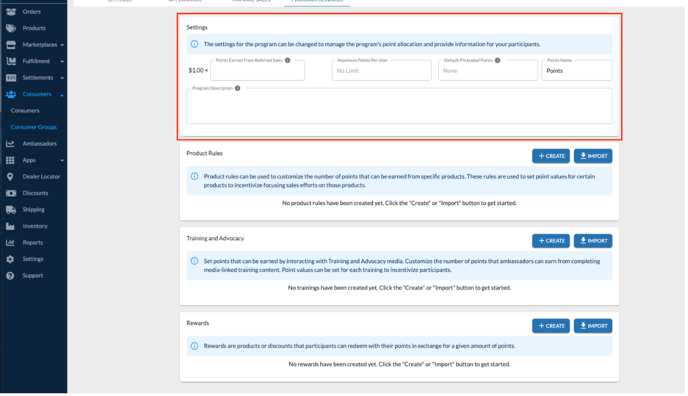Click the Inventory sidebar icon
The height and width of the screenshot is (396, 688).
click(x=10, y=226)
